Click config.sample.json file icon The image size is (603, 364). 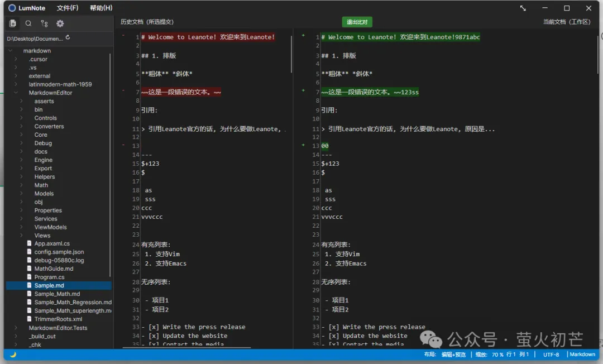tap(29, 252)
